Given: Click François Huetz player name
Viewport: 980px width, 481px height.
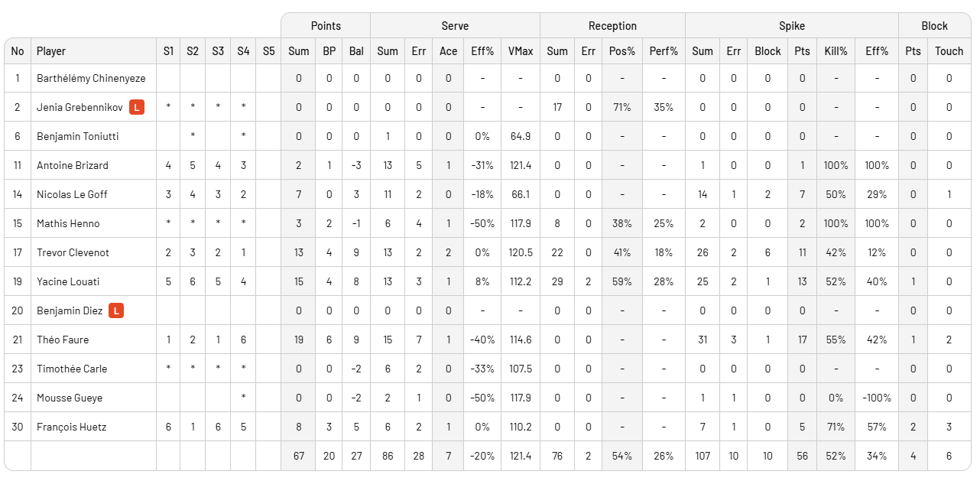Looking at the screenshot, I should (71, 427).
